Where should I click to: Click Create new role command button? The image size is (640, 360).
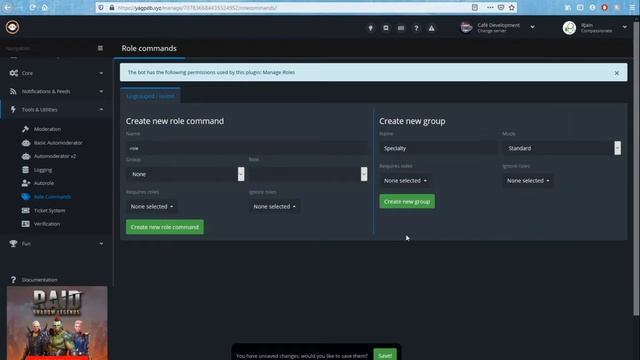point(165,227)
